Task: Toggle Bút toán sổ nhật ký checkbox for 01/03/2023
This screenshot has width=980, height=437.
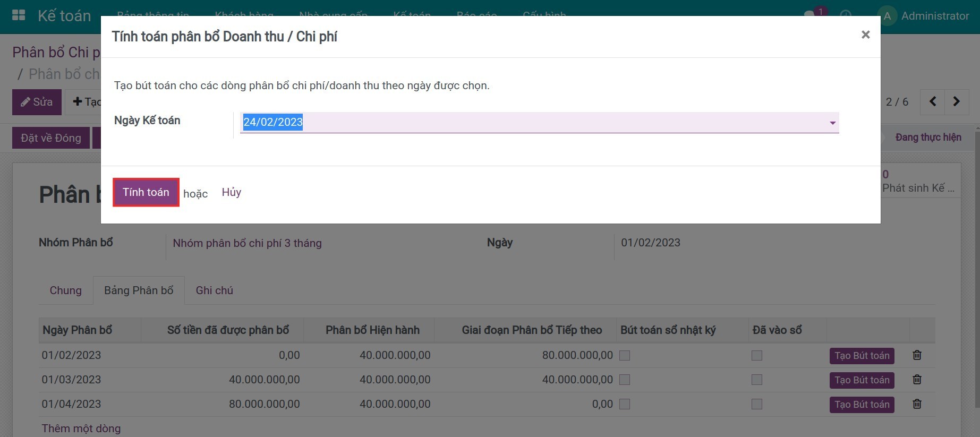Action: pyautogui.click(x=625, y=380)
